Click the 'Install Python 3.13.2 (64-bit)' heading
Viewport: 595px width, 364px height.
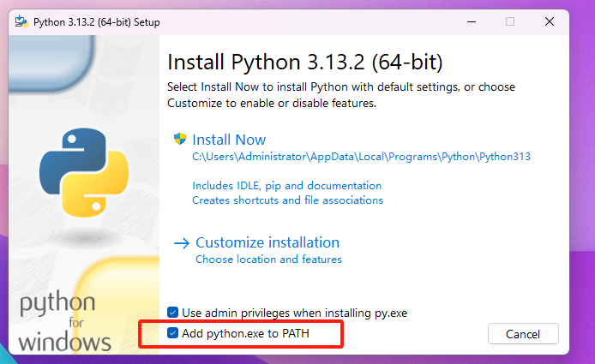click(304, 63)
